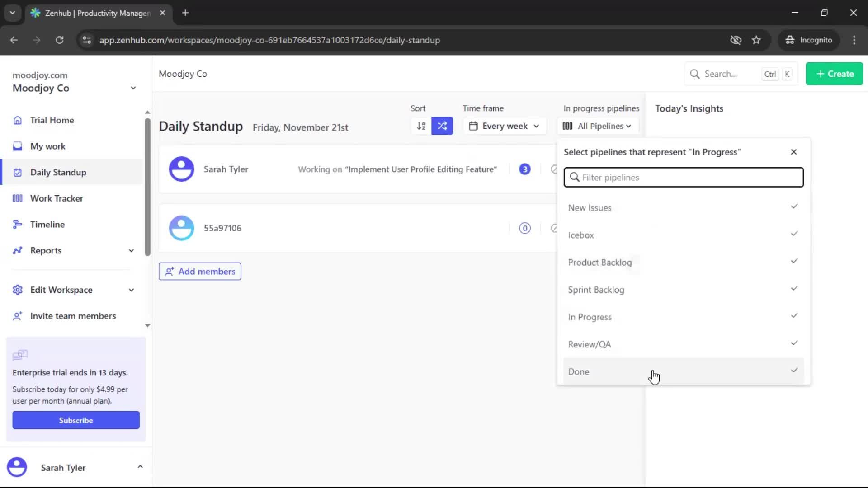Select the alphabetical sort icon
The image size is (868, 488).
(x=420, y=126)
